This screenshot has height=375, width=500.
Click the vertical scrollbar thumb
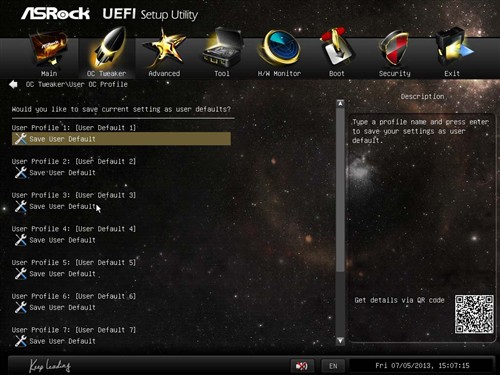click(x=340, y=189)
